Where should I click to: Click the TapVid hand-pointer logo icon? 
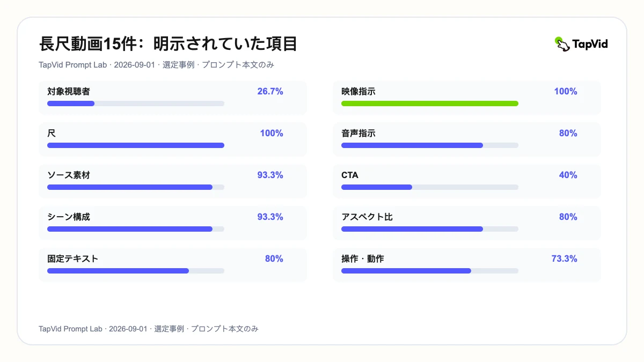point(562,44)
